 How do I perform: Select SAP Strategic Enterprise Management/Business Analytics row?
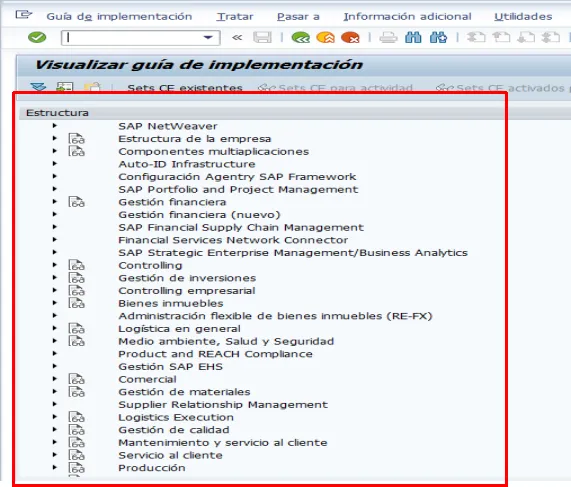click(293, 252)
